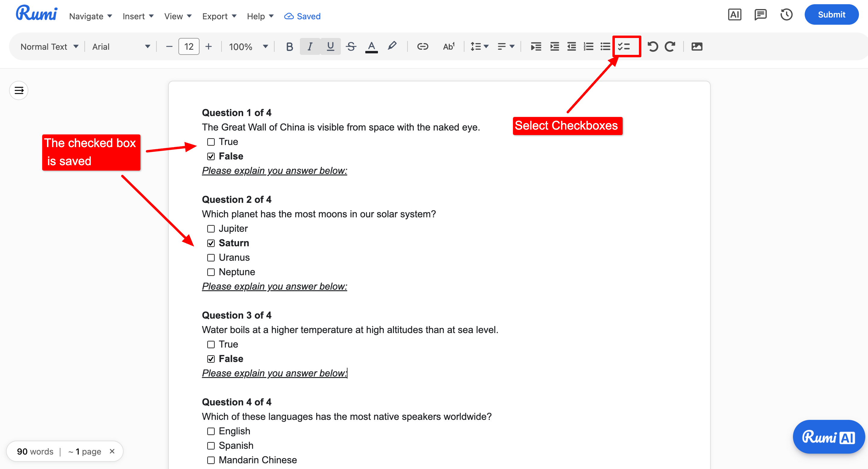This screenshot has height=469, width=868.
Task: Click the checklist toolbar icon
Action: coord(624,46)
